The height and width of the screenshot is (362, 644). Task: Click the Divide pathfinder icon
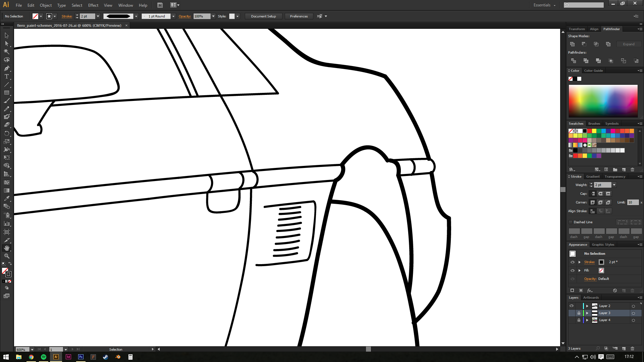tap(573, 61)
